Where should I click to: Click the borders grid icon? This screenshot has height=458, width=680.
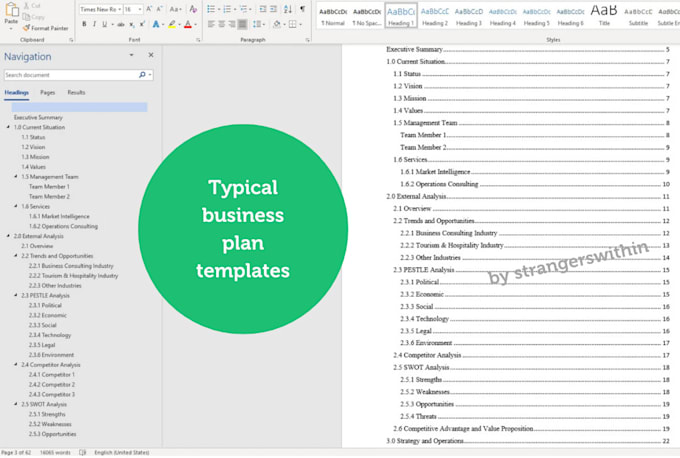pos(293,24)
